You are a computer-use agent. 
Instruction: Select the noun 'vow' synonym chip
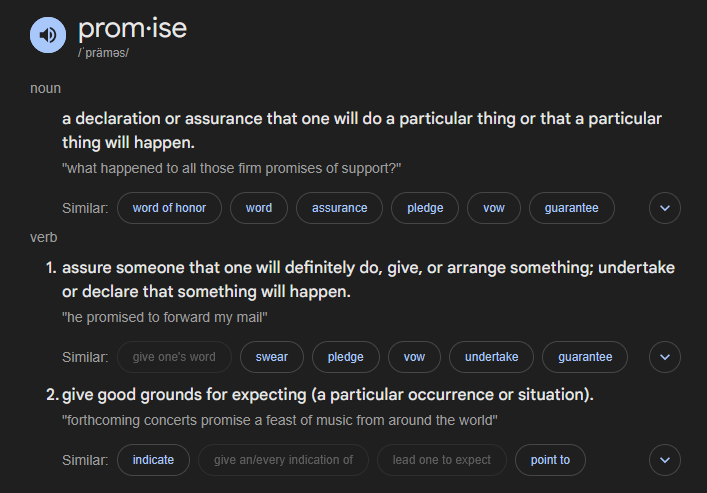pos(494,208)
